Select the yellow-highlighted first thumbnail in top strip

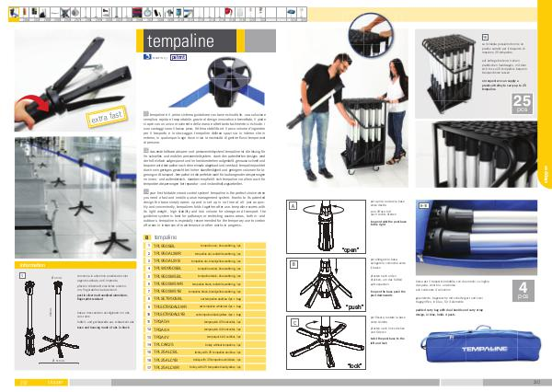[x=14, y=14]
